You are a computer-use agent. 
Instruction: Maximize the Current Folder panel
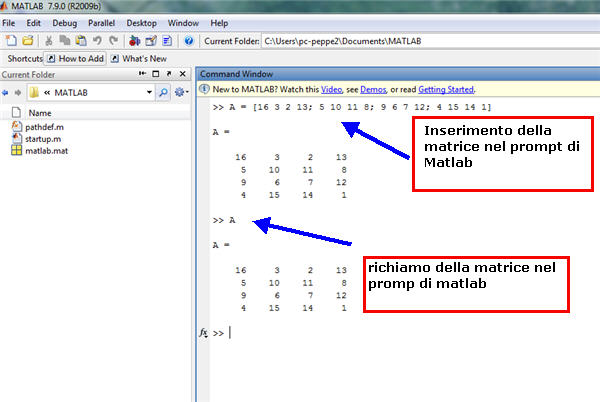[155, 74]
